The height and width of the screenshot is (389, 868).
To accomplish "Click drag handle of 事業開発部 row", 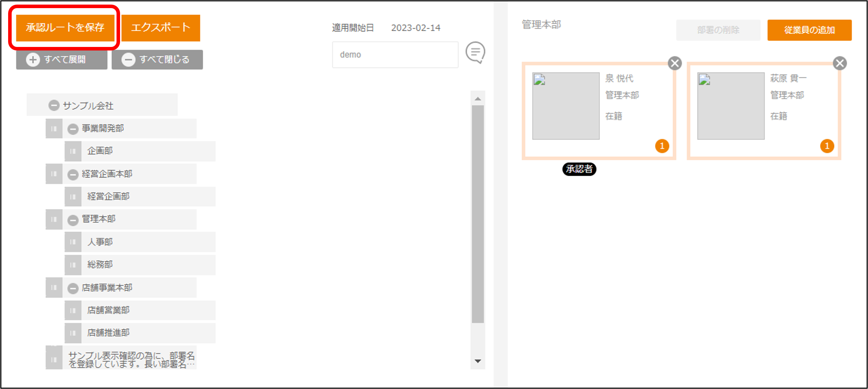I will tap(54, 128).
